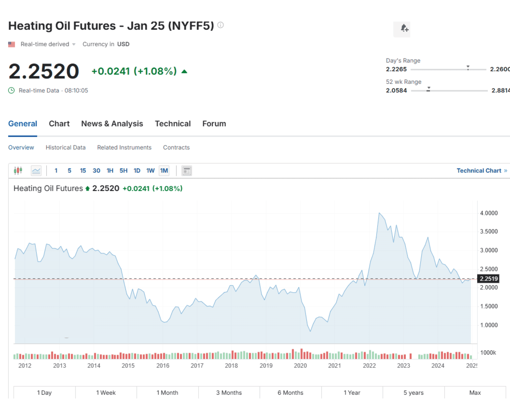Click the 52 wk Range slider marker
Viewport: 510px width, 420px height.
pyautogui.click(x=429, y=89)
